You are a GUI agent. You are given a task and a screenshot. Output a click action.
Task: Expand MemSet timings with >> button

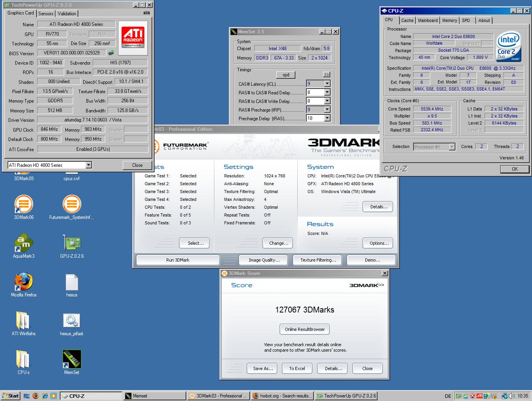click(x=327, y=74)
